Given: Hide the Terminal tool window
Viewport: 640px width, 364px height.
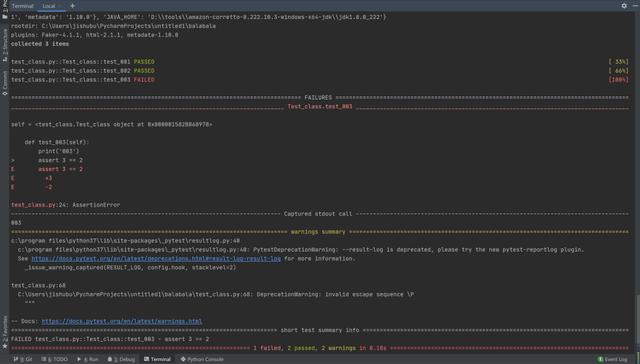Looking at the screenshot, I should click(x=635, y=6).
